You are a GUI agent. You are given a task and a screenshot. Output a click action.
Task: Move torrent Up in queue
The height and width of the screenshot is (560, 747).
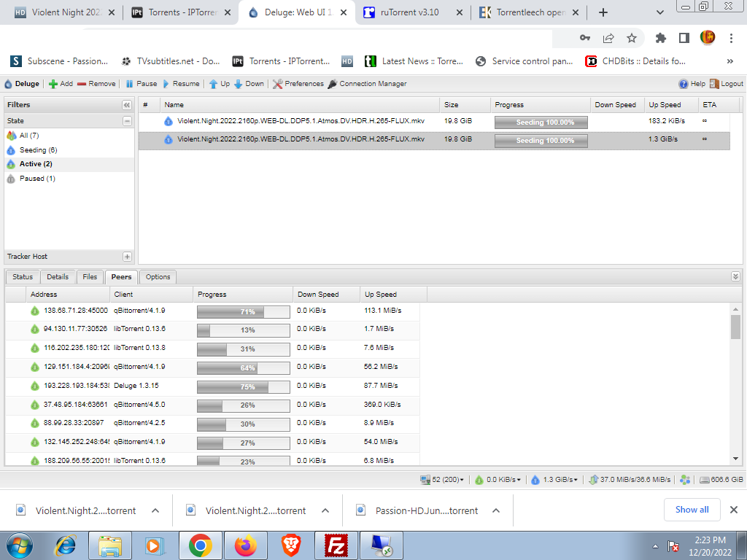[219, 84]
